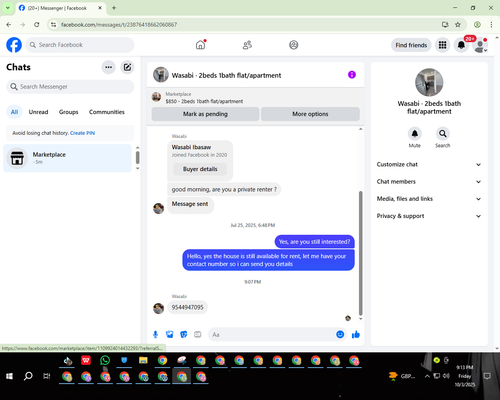Choose a sticker icon in composer
500x400 pixels.
point(184,334)
